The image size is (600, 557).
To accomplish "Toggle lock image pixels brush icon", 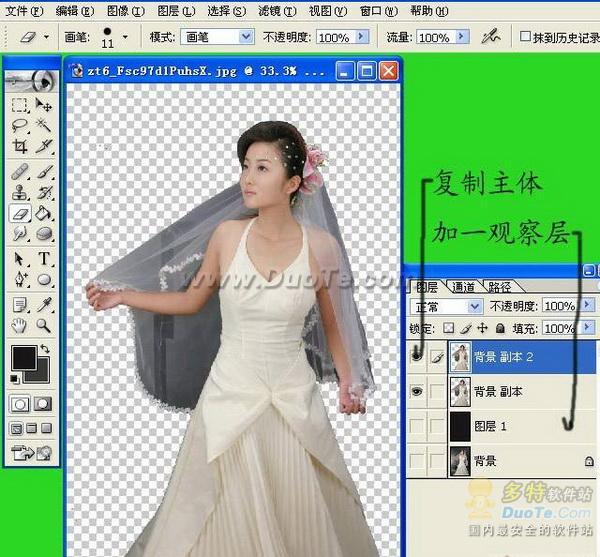I will [466, 328].
